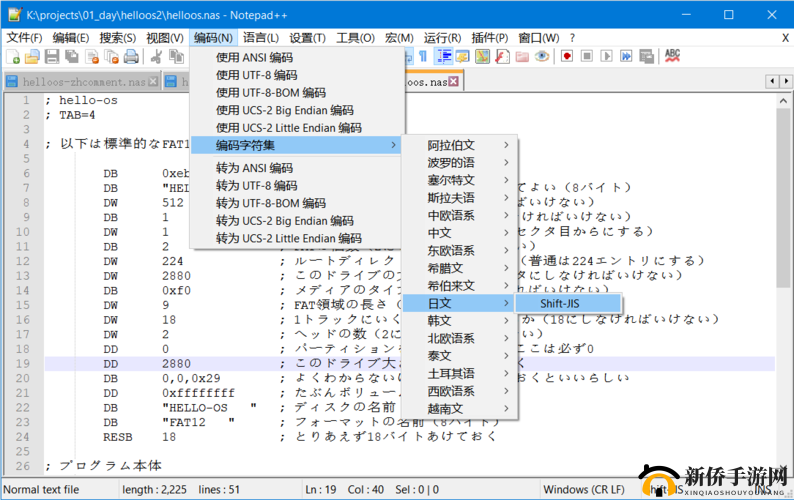Save the current file with floppy icon
This screenshot has width=794, height=500.
(x=52, y=56)
